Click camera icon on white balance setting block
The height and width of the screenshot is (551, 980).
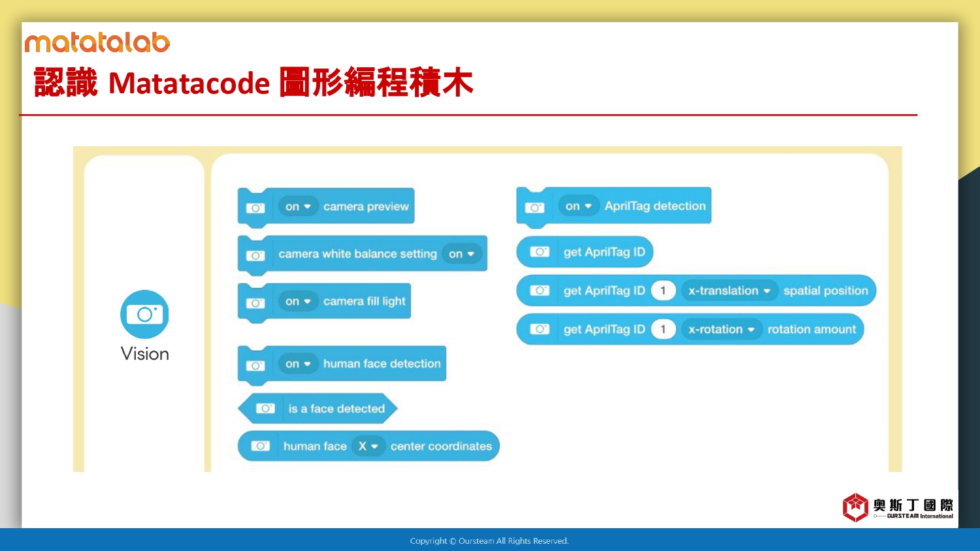(255, 255)
